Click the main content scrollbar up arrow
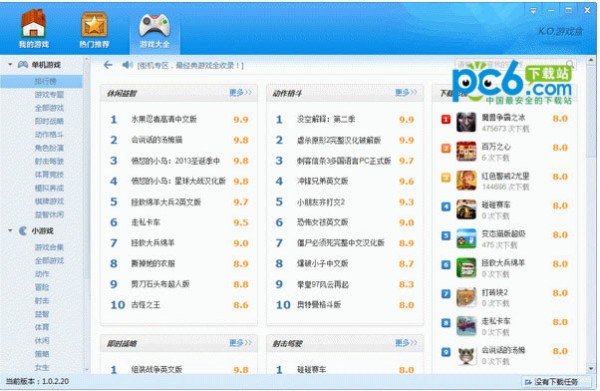 click(592, 60)
